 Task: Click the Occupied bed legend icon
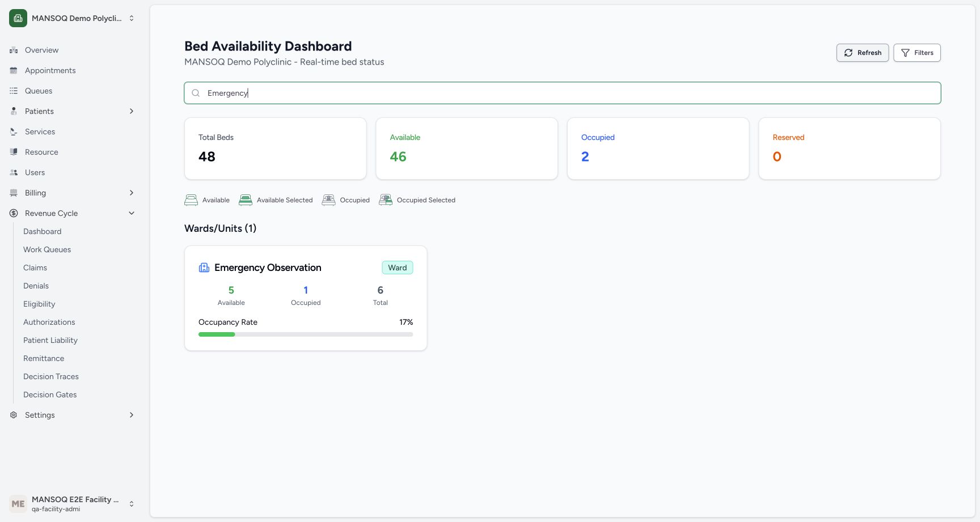click(328, 200)
